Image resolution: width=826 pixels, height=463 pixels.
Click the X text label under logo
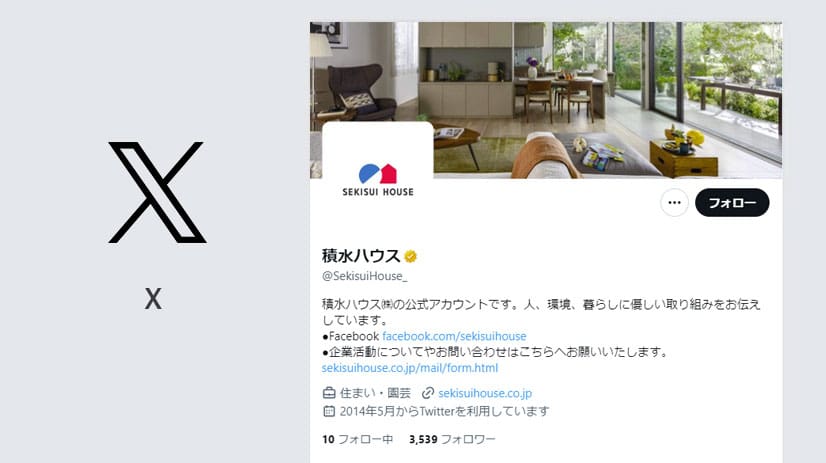click(x=153, y=299)
